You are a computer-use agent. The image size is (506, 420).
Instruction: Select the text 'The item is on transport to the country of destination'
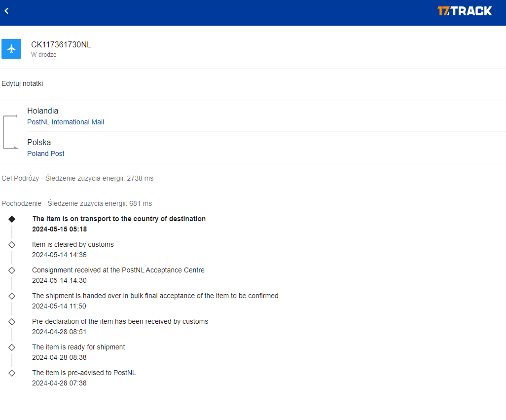[x=119, y=219]
